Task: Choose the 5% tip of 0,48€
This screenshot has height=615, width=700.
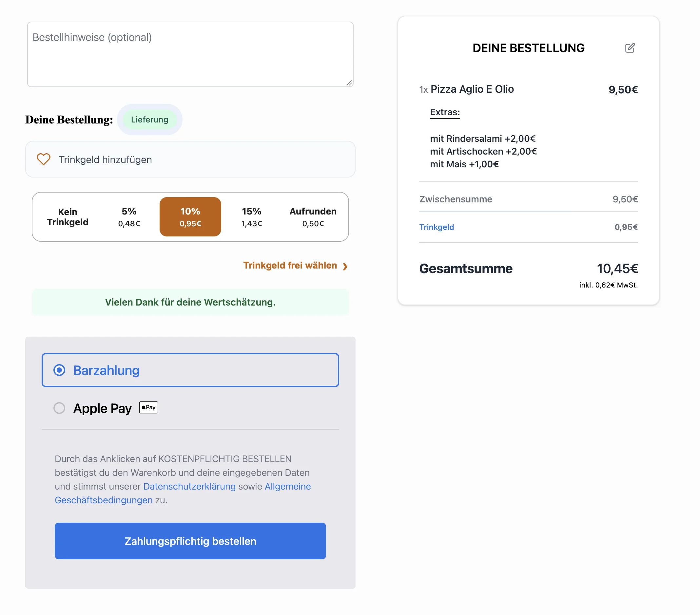Action: 129,217
